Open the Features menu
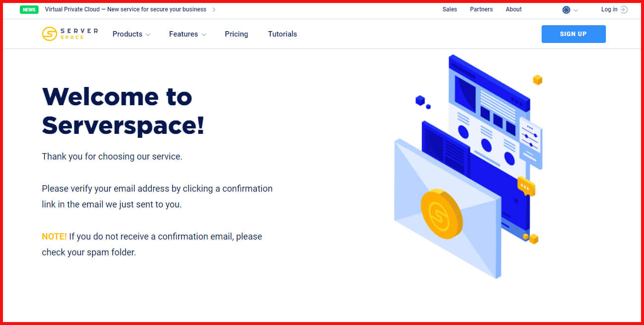The width and height of the screenshot is (644, 325). (184, 34)
